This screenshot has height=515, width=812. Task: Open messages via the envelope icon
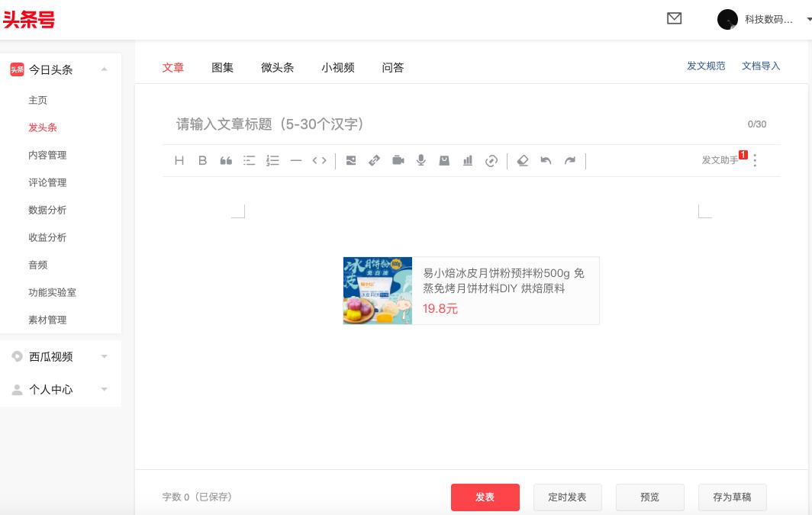click(674, 18)
